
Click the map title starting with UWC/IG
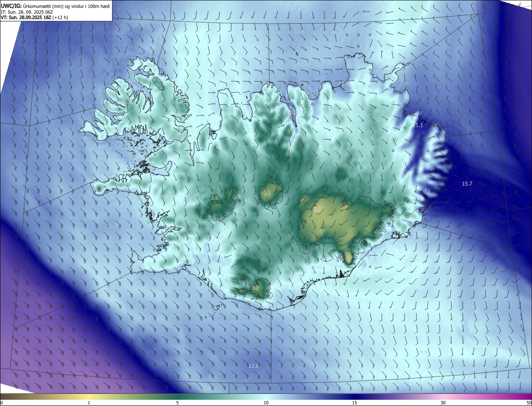pyautogui.click(x=55, y=5)
